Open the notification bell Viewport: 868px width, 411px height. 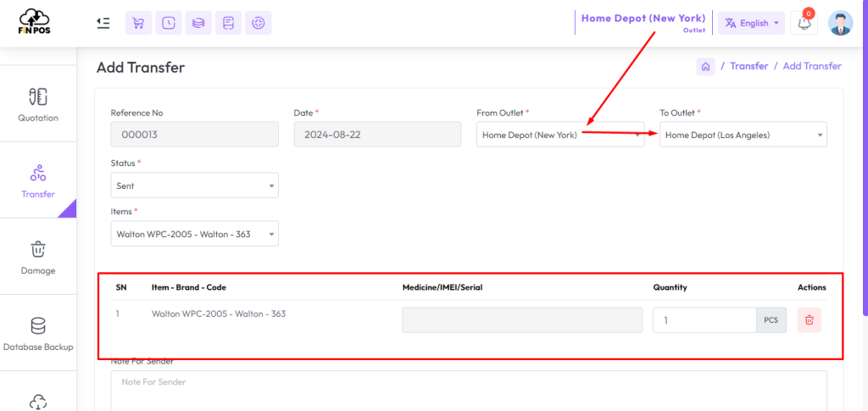804,23
